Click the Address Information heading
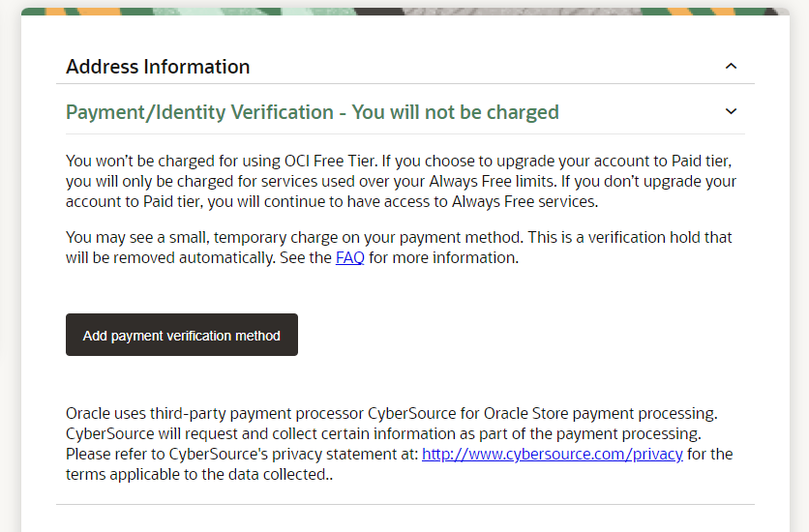 (x=158, y=67)
